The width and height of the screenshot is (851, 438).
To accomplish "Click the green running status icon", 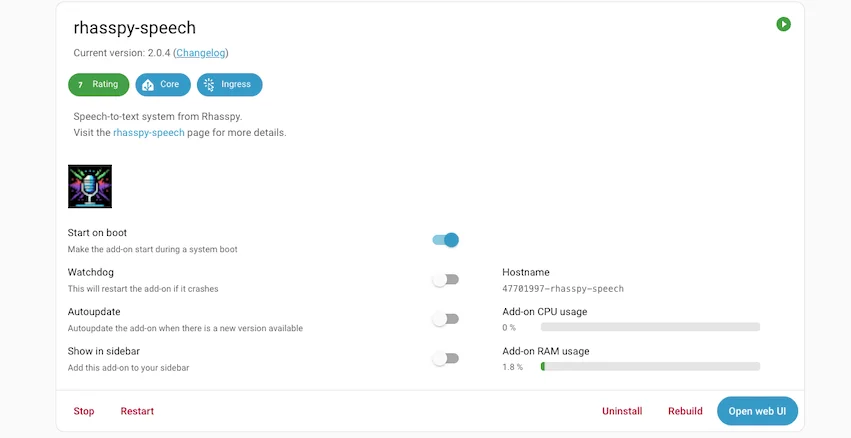I will click(x=783, y=24).
